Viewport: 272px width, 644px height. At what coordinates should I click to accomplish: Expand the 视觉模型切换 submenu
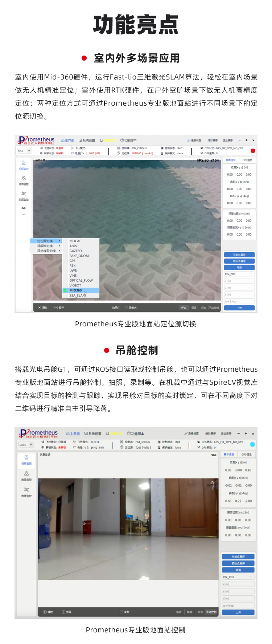[46, 251]
